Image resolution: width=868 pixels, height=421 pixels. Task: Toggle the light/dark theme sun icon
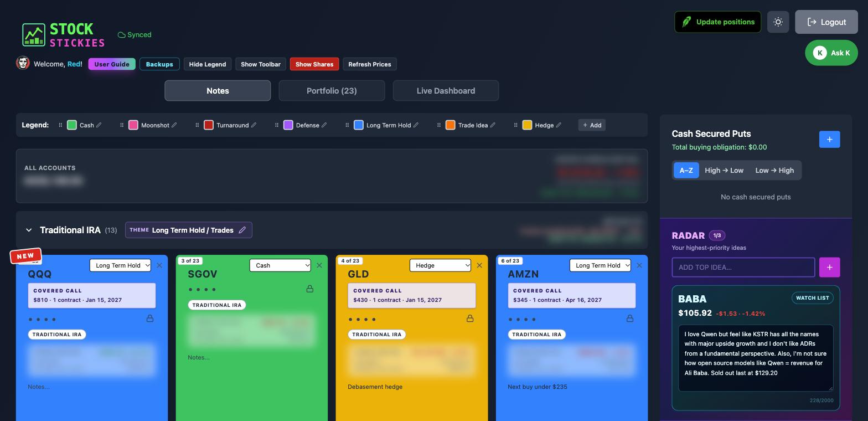pyautogui.click(x=778, y=22)
